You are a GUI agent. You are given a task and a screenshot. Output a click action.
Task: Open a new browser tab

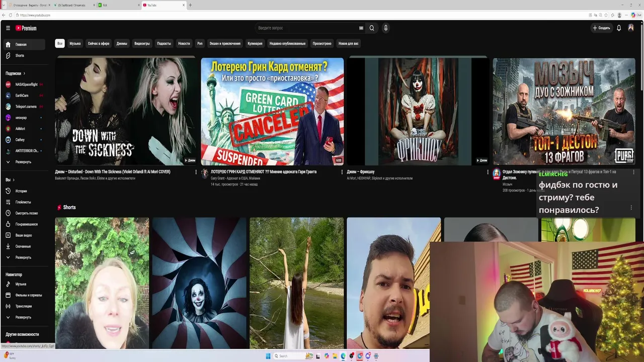[x=190, y=5]
